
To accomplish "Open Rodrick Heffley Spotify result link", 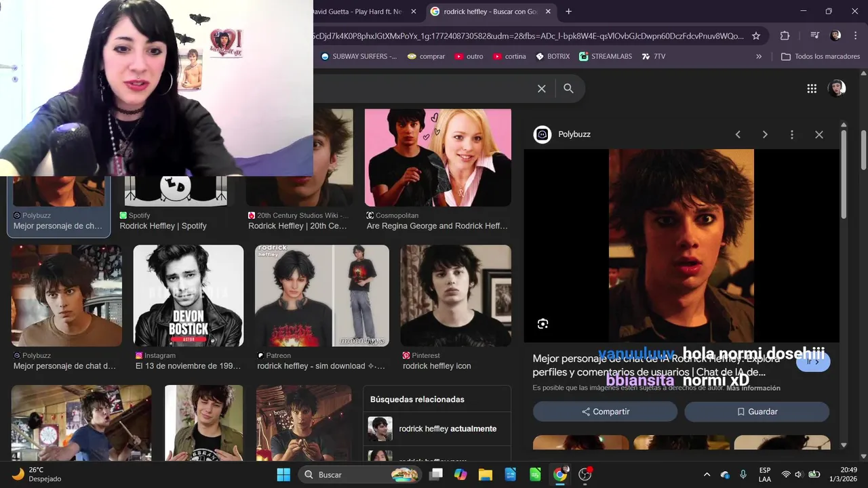I will pos(163,226).
